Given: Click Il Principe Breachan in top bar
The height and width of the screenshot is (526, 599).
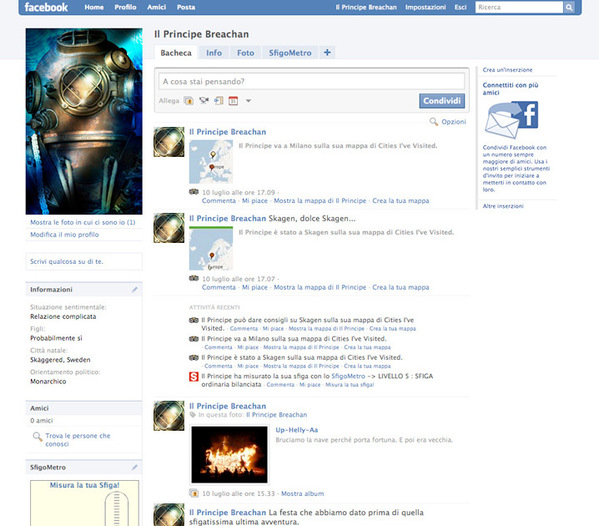Looking at the screenshot, I should point(366,7).
